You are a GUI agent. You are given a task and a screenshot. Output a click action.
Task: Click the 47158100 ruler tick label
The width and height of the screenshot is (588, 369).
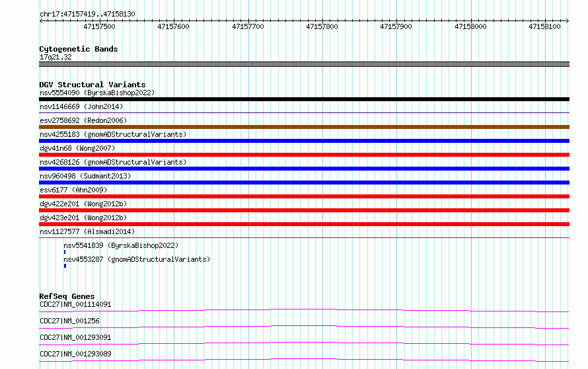point(544,26)
